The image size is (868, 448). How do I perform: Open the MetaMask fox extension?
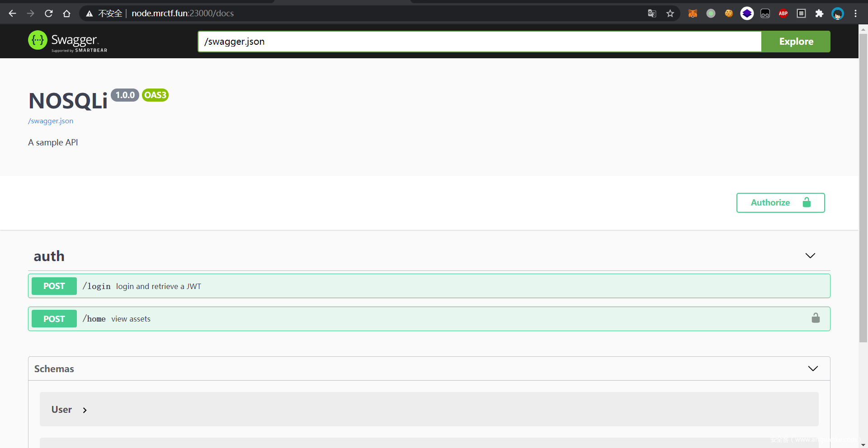pos(693,14)
